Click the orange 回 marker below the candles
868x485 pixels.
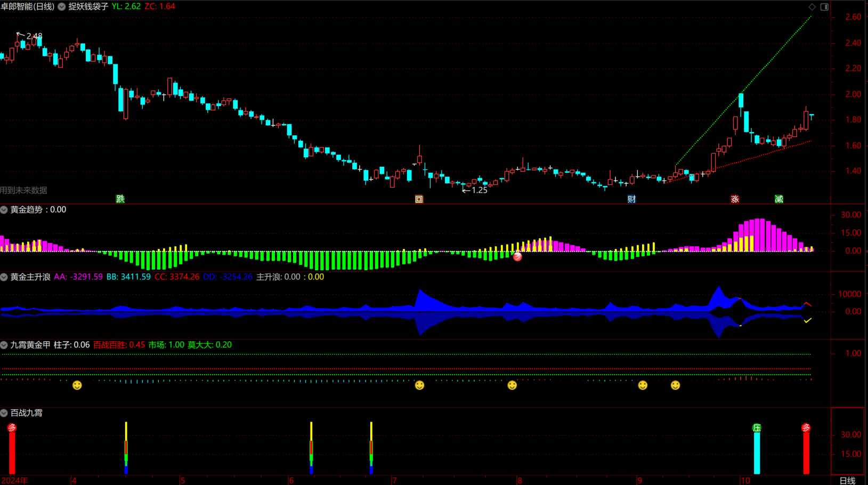click(419, 199)
